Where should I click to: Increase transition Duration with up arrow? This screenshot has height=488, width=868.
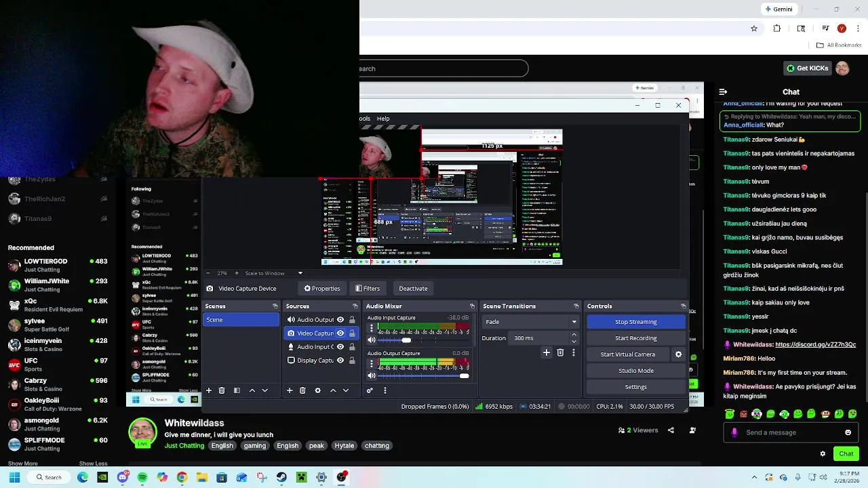tap(574, 335)
